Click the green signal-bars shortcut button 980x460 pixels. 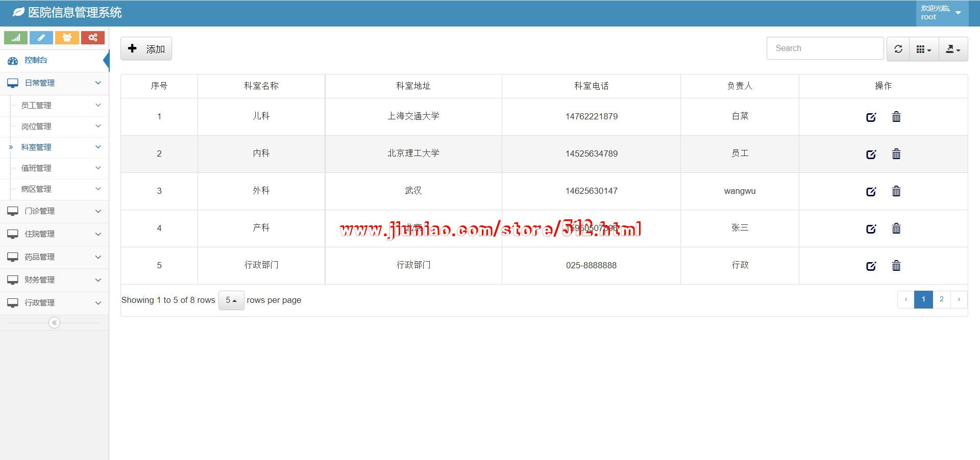click(16, 38)
